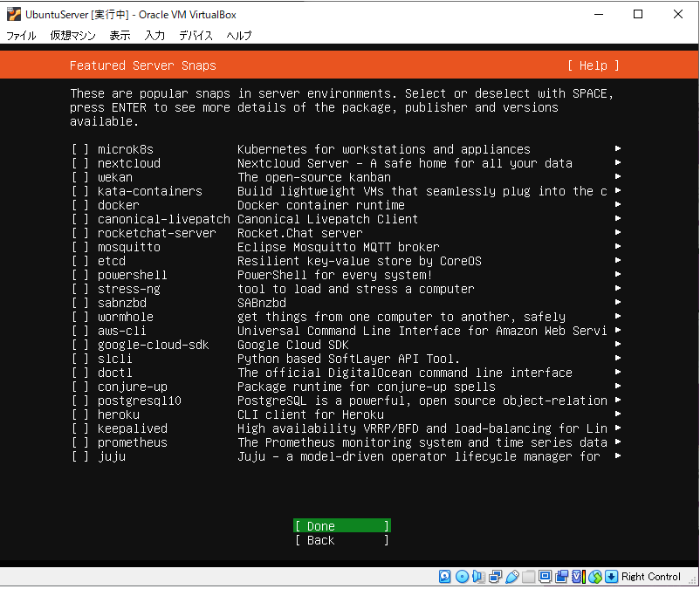Expand details arrow for nextcloud
This screenshot has width=700, height=589.
tap(618, 163)
